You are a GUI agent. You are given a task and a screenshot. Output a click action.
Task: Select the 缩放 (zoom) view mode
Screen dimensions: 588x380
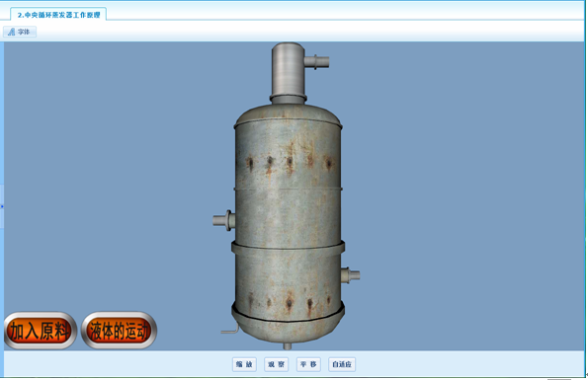pyautogui.click(x=244, y=364)
